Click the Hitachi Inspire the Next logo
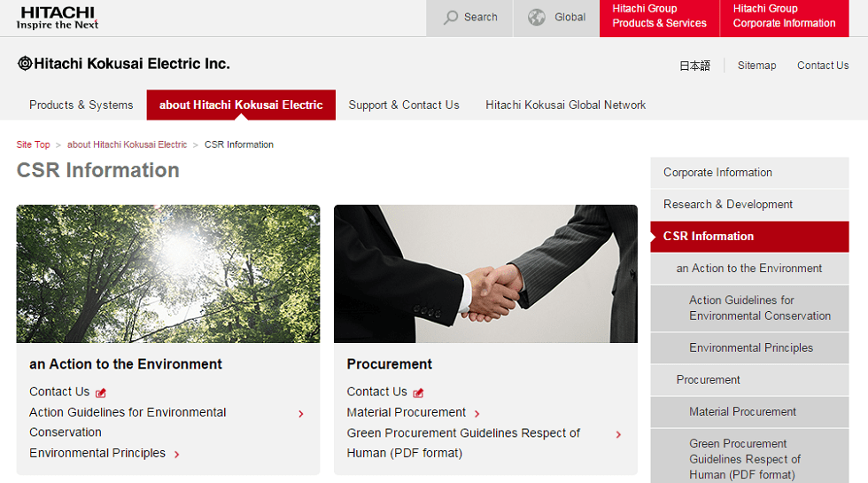This screenshot has width=868, height=483. [57, 18]
